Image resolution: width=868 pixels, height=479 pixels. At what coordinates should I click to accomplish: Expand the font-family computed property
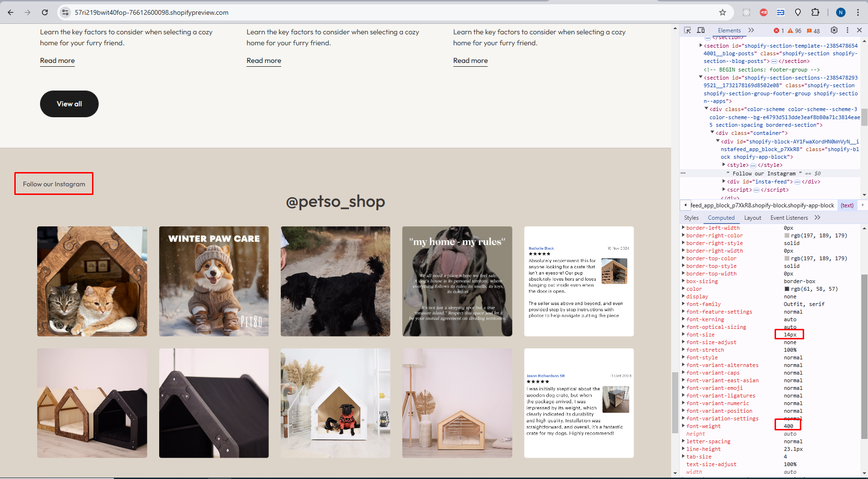[x=683, y=304]
